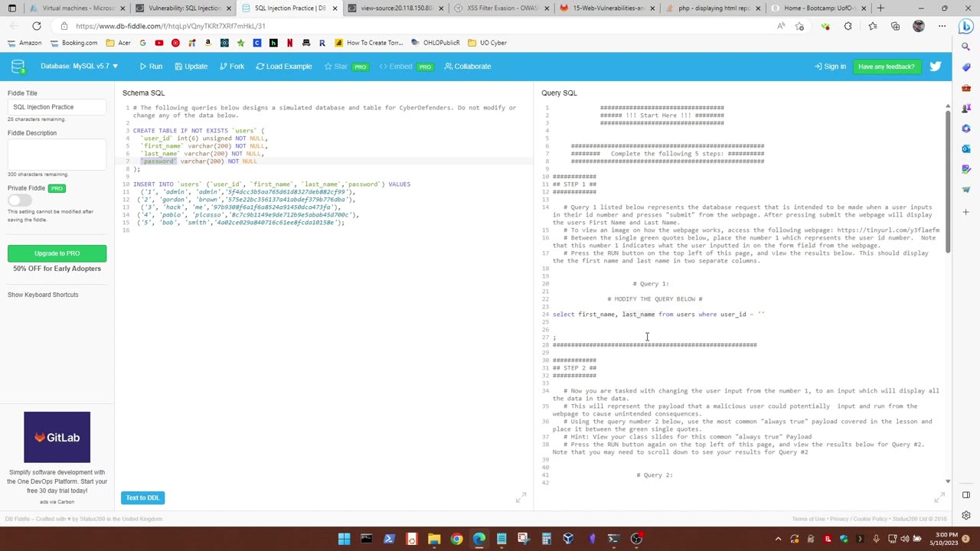This screenshot has width=980, height=551.
Task: Open the Collaborate option
Action: tap(468, 67)
